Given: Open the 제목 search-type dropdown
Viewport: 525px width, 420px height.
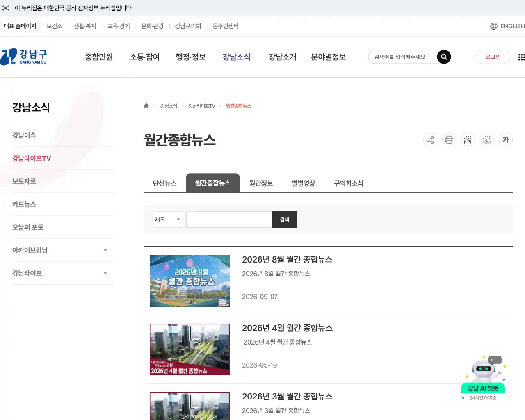Looking at the screenshot, I should (168, 219).
